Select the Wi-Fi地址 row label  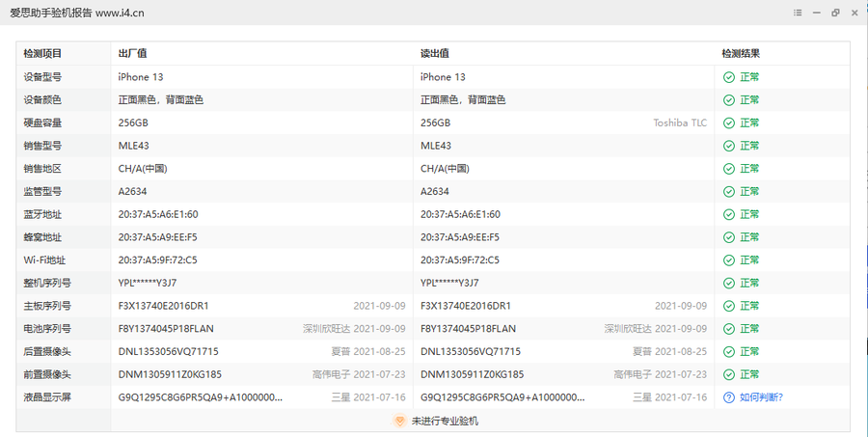tap(44, 260)
